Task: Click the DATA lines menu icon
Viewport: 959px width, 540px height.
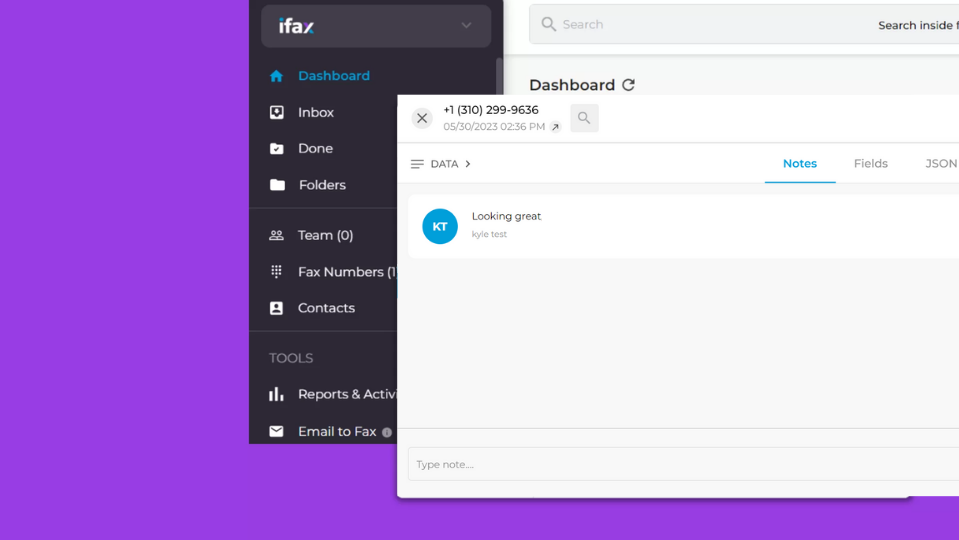Action: [417, 164]
